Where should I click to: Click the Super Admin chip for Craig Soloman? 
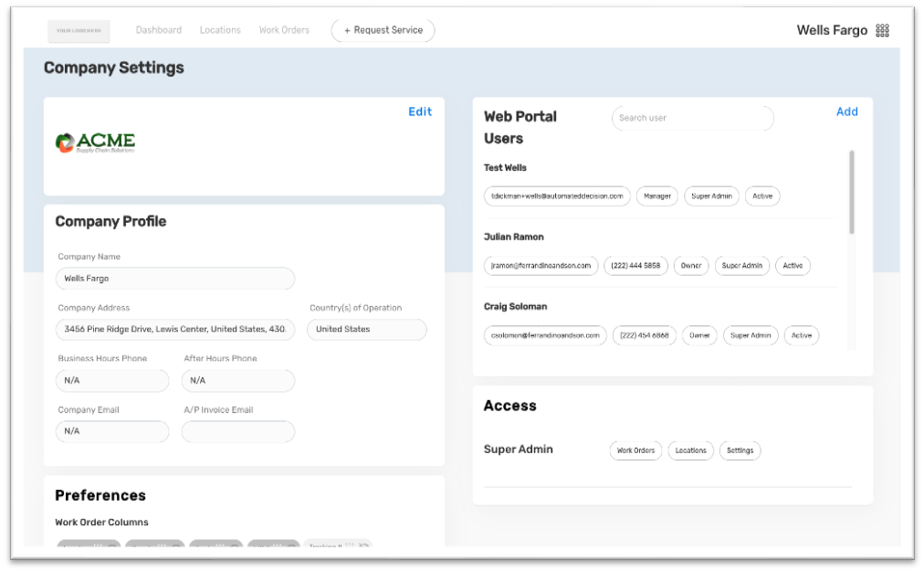coord(751,335)
